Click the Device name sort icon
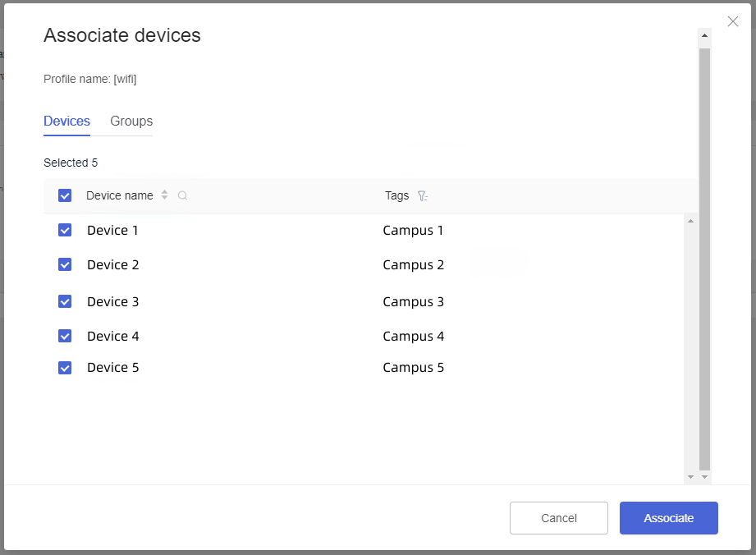Screen dimensions: 756x555 click(x=164, y=195)
